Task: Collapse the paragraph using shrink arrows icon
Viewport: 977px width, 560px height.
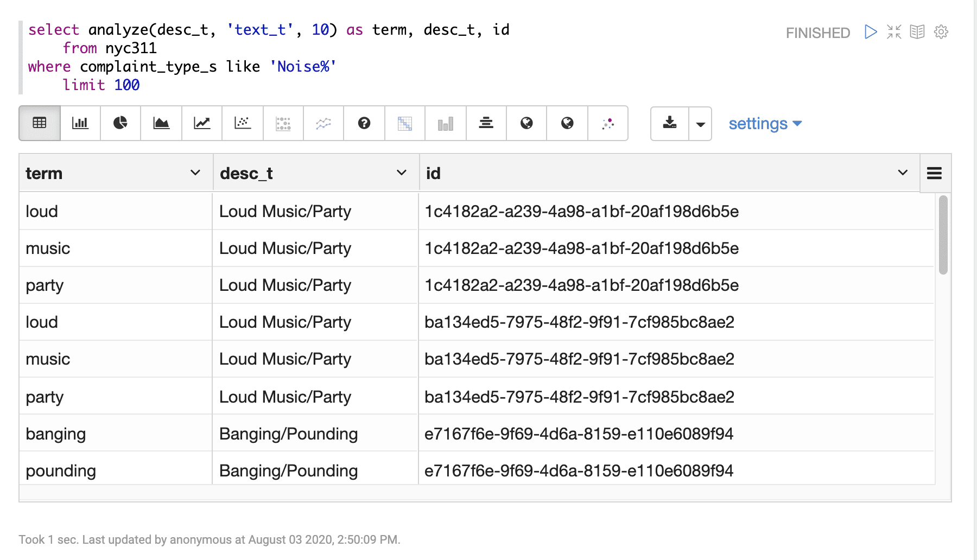Action: coord(893,32)
